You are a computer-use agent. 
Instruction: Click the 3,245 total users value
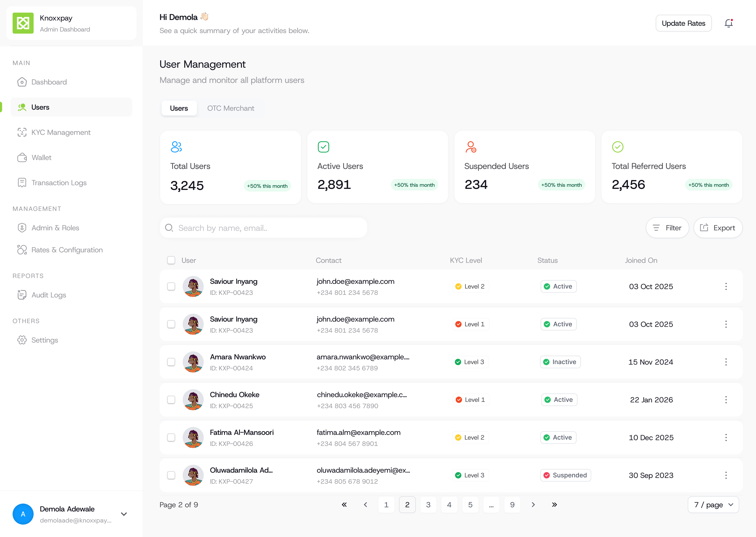tap(187, 185)
